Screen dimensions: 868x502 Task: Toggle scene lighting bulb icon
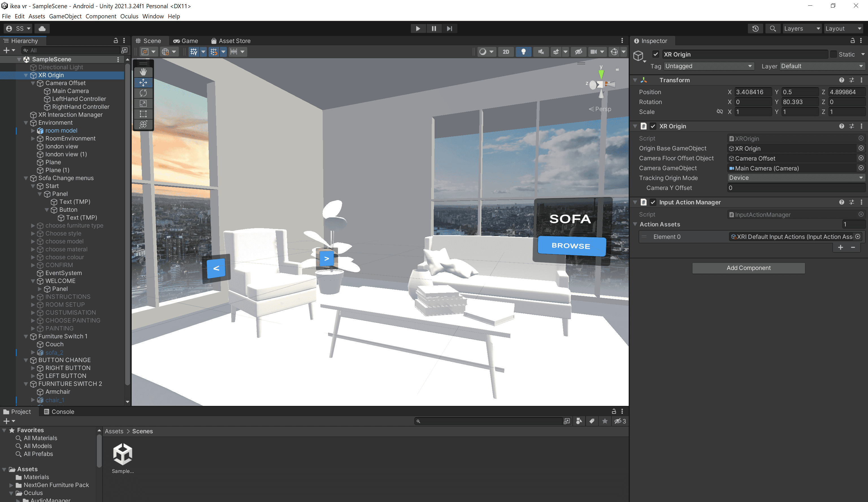[523, 52]
